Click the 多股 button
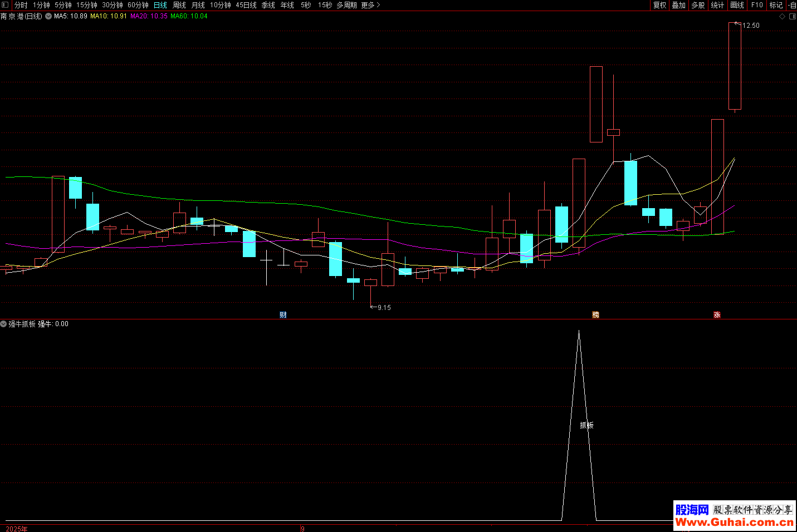 [x=698, y=5]
